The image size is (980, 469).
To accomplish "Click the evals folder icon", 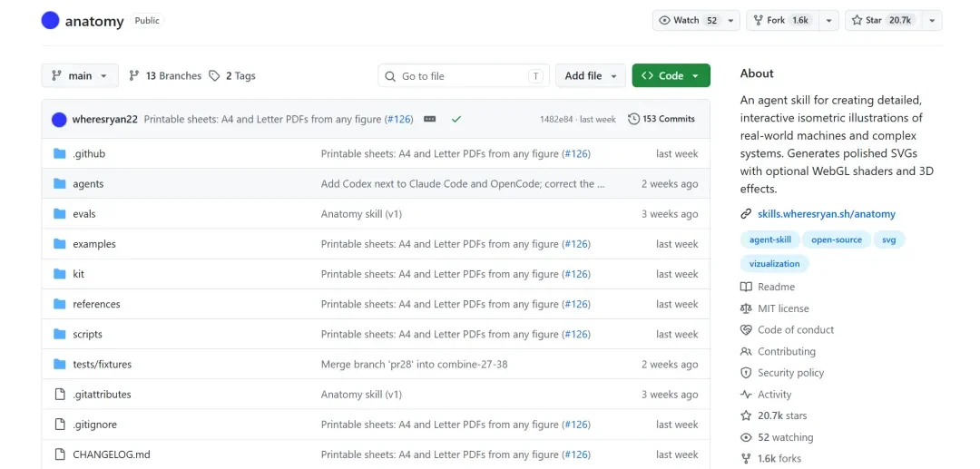I will (59, 213).
